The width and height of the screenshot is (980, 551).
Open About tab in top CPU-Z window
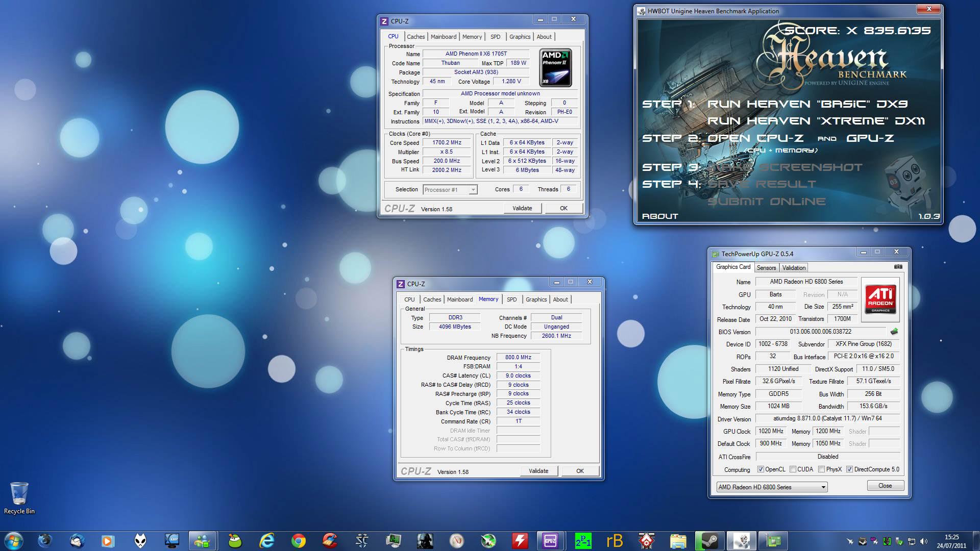point(544,37)
